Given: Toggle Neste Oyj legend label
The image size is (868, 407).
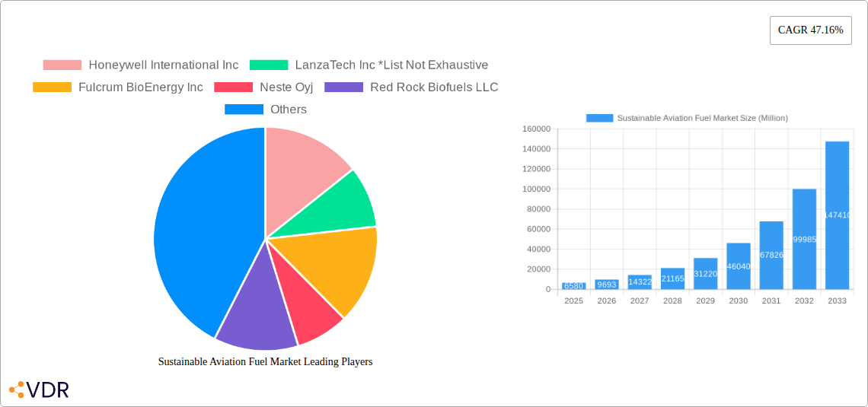Looking at the screenshot, I should pos(286,87).
